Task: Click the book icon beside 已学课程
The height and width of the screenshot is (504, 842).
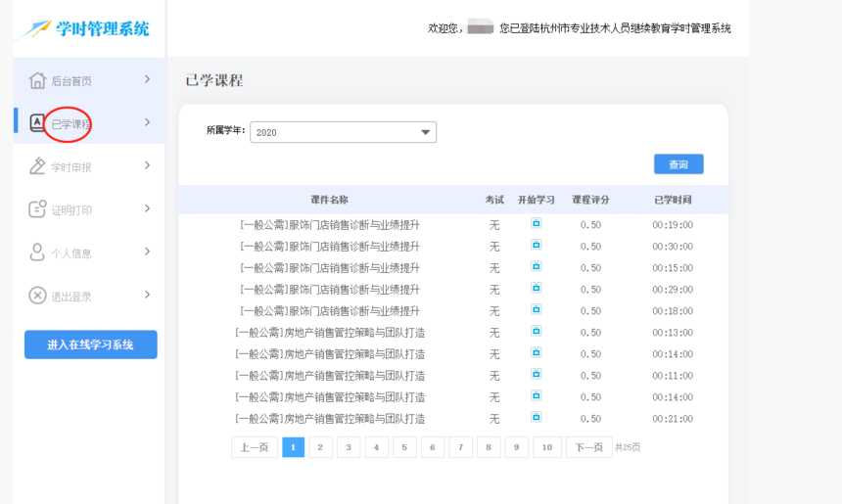Action: coord(37,123)
